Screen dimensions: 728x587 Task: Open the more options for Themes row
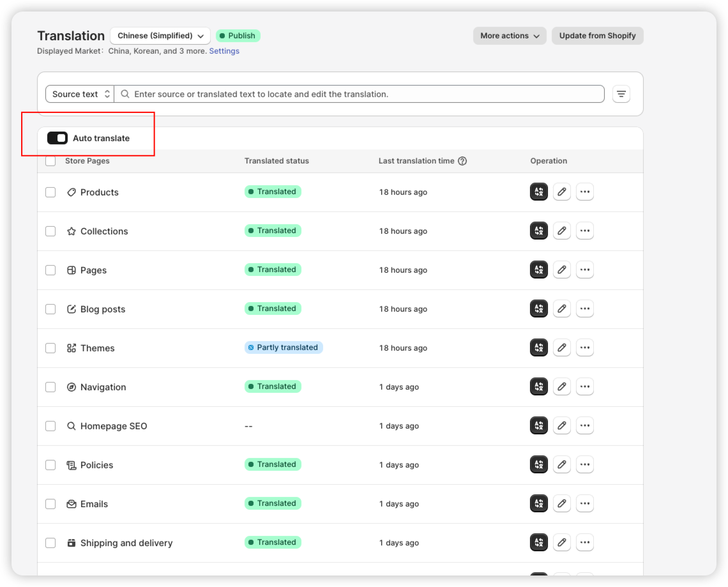pyautogui.click(x=584, y=348)
